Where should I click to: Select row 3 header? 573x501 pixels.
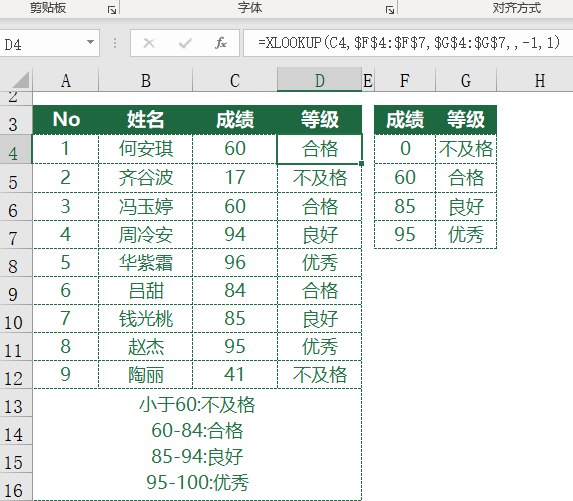(16, 121)
